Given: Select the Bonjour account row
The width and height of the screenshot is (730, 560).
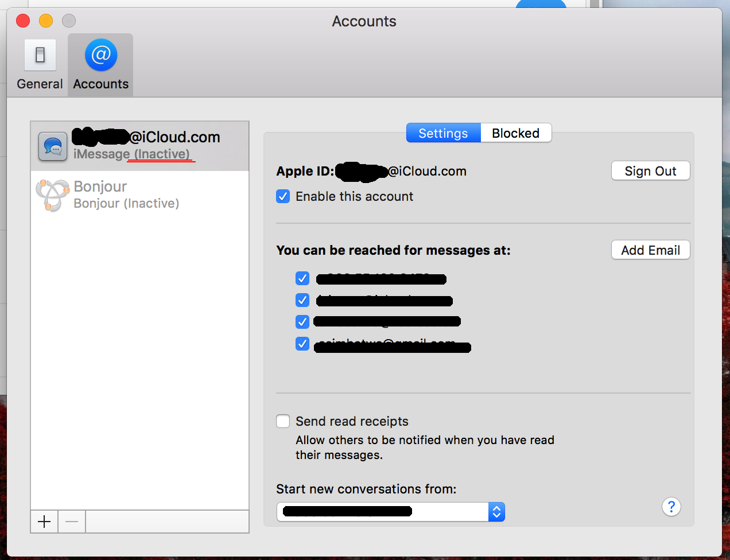Looking at the screenshot, I should [139, 195].
